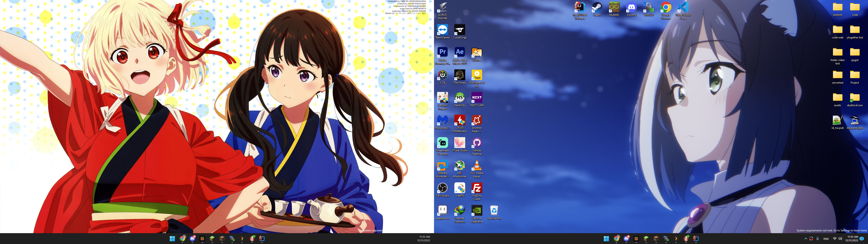Image resolution: width=868 pixels, height=244 pixels.
Task: Open the Start menu on right taskbar
Action: tap(606, 239)
